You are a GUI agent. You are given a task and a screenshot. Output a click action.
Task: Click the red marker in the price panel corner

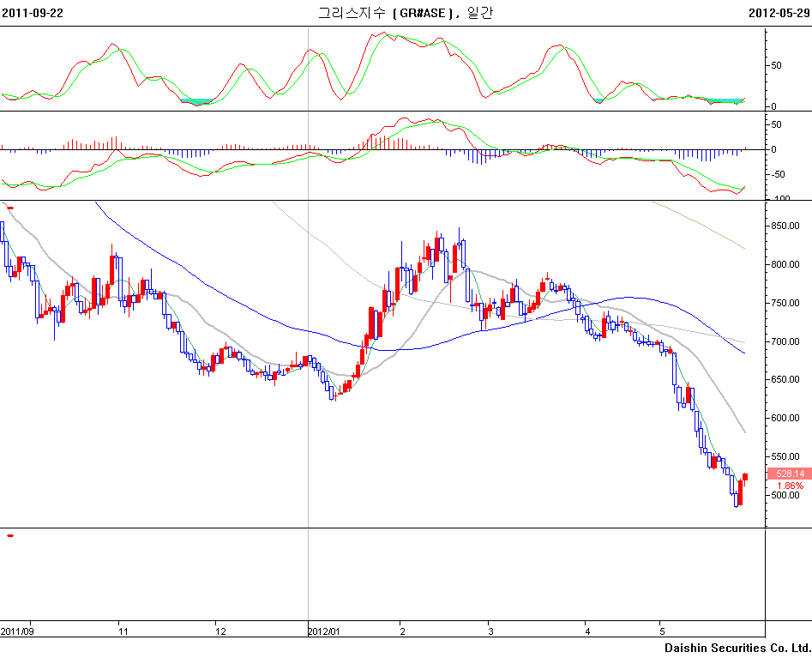(x=10, y=208)
